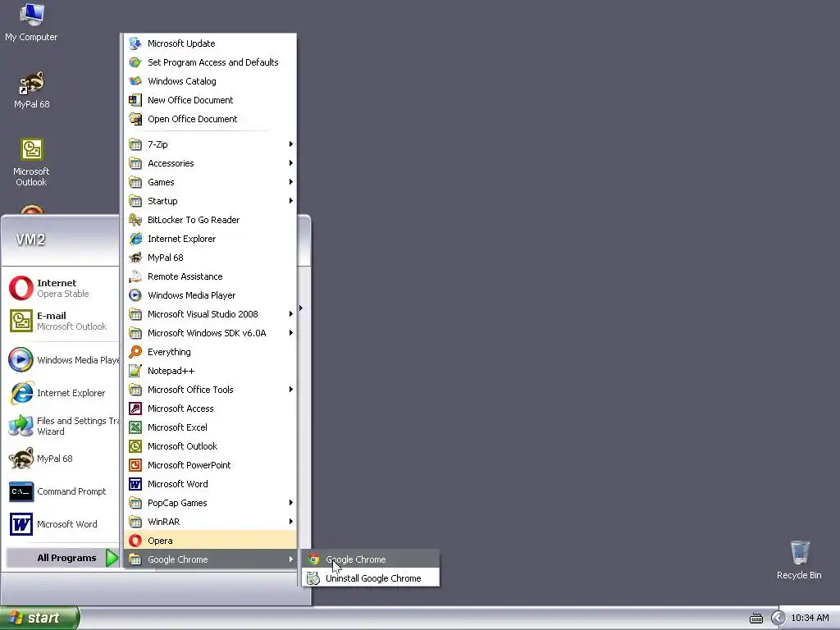Choose Uninstall Google Chrome
840x630 pixels.
371,578
